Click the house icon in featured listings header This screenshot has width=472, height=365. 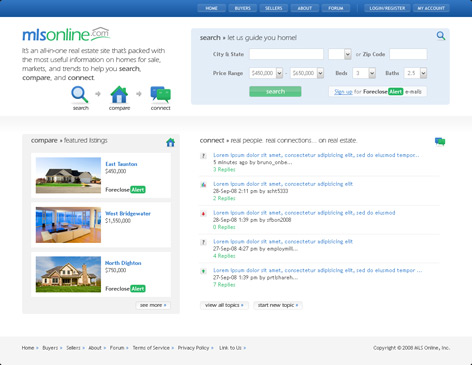pyautogui.click(x=170, y=142)
